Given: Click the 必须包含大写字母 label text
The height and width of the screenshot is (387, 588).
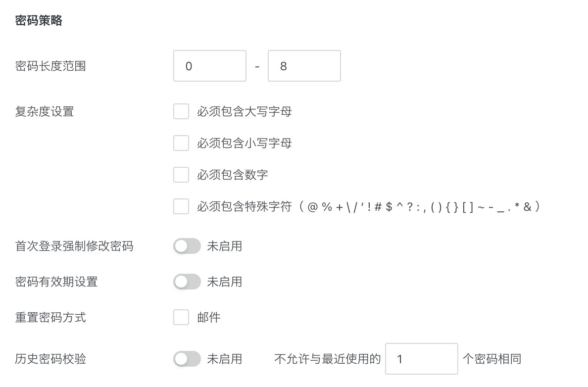Looking at the screenshot, I should (244, 111).
